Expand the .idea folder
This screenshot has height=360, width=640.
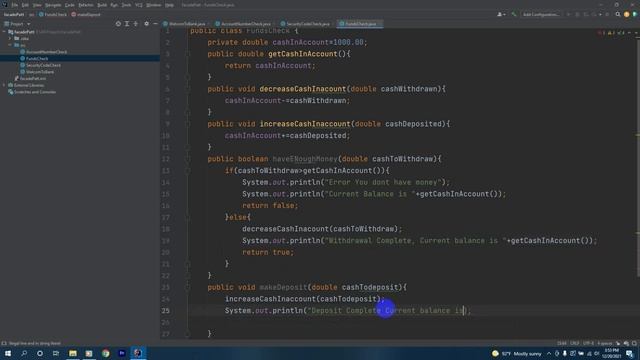(10, 38)
